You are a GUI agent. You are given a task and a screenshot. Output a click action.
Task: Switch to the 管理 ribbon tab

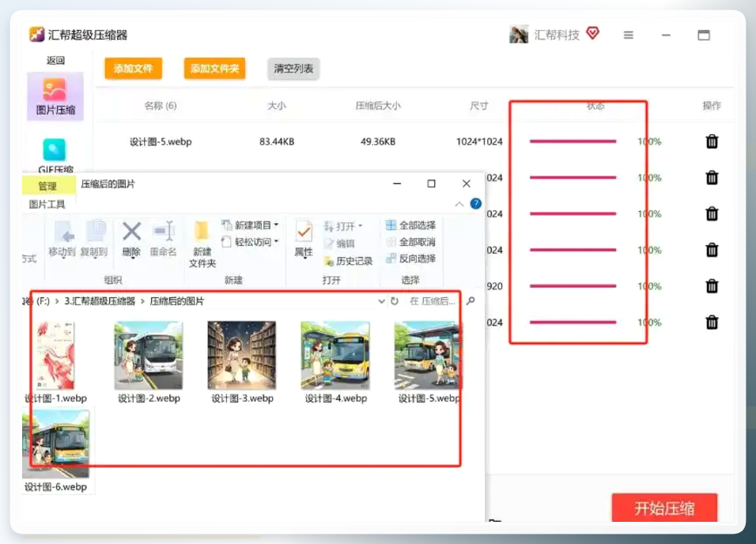pyautogui.click(x=47, y=186)
